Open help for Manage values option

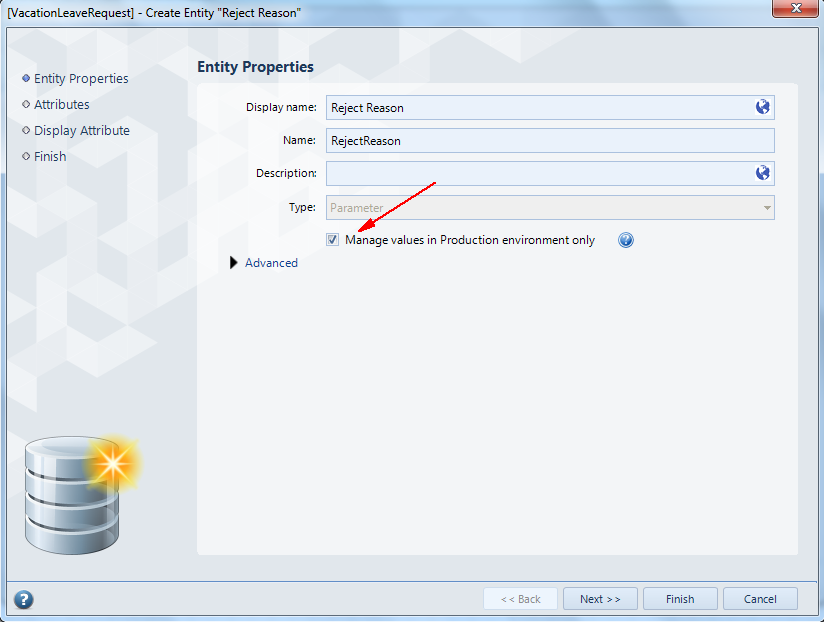pos(625,240)
